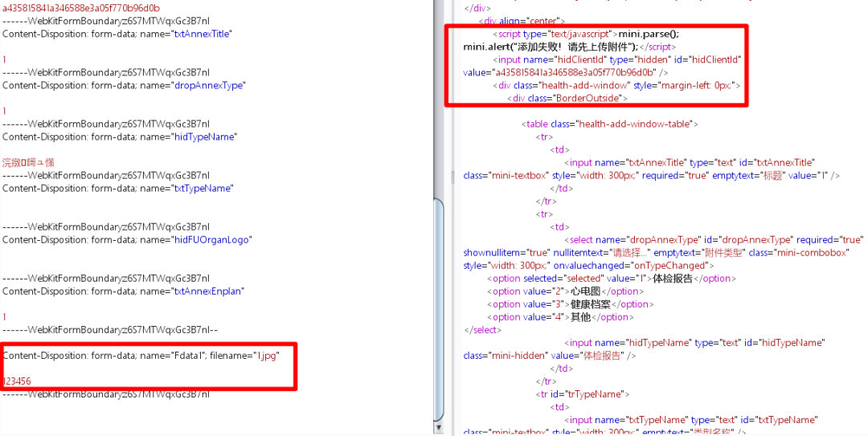Select the red client ID hash heading the request pane
The image size is (868, 436).
click(x=81, y=8)
